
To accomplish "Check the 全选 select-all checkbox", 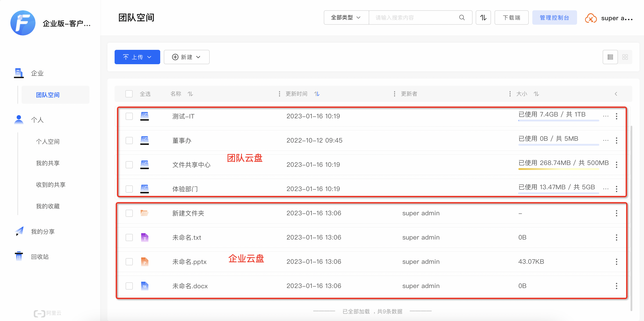I will 129,94.
